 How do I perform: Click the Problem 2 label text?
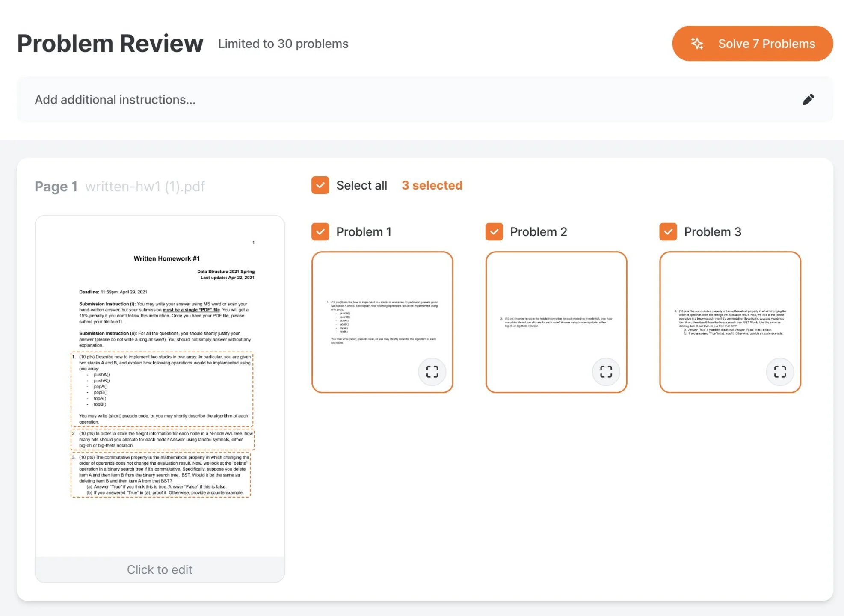tap(538, 231)
